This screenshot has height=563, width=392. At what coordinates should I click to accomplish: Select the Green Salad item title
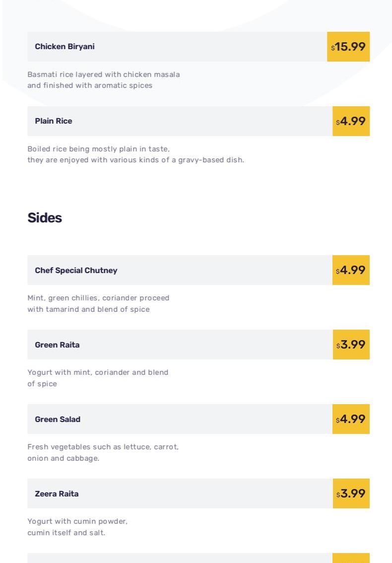pyautogui.click(x=58, y=420)
